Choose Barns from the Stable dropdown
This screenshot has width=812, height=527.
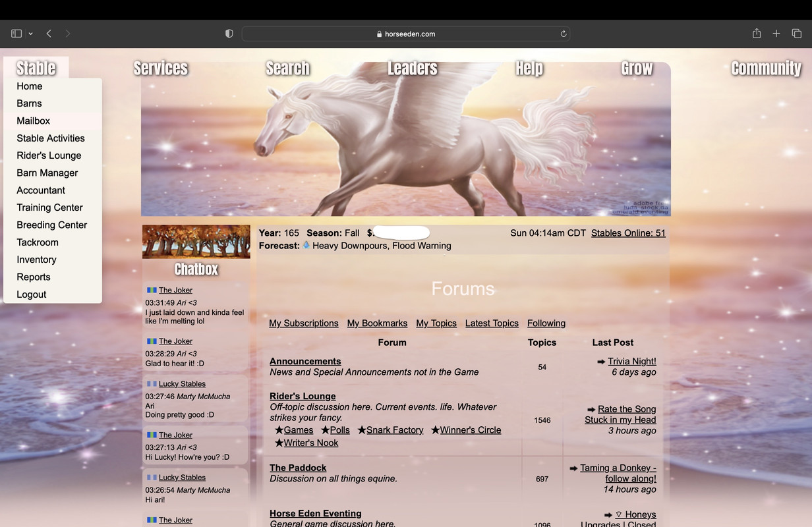[53, 103]
